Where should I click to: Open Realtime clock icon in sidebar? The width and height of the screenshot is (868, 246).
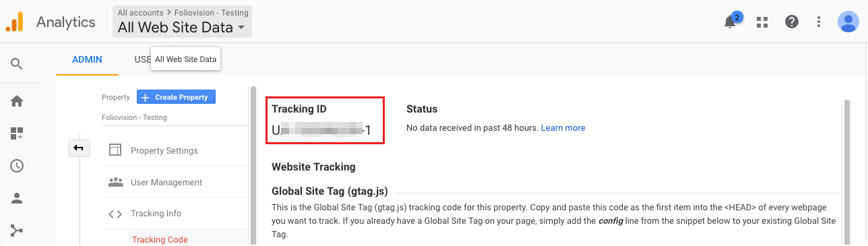point(17,166)
